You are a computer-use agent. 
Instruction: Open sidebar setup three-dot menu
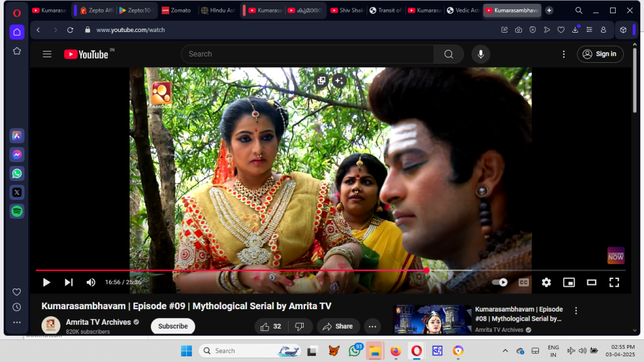[x=17, y=322]
